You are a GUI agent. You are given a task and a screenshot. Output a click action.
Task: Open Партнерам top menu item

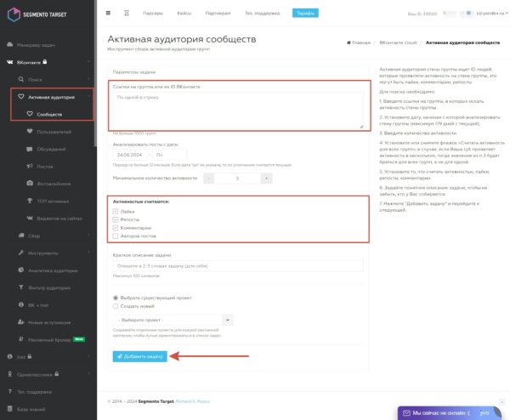218,14
